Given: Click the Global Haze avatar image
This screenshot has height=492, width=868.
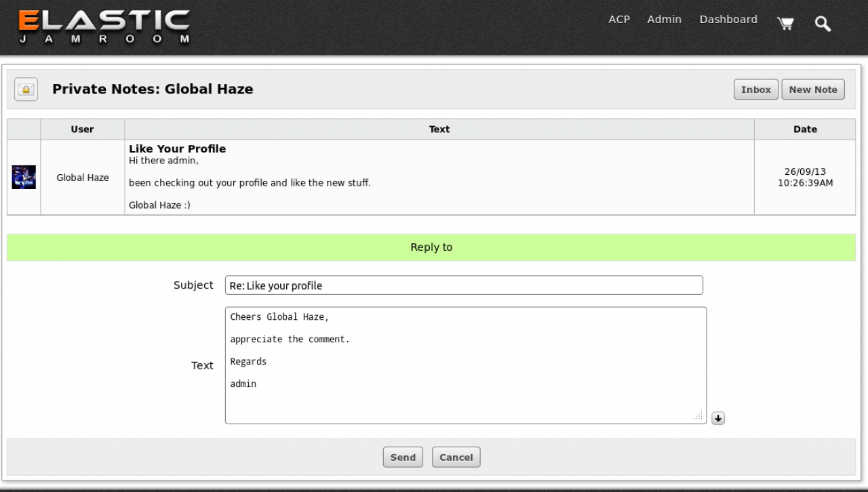Looking at the screenshot, I should (24, 177).
